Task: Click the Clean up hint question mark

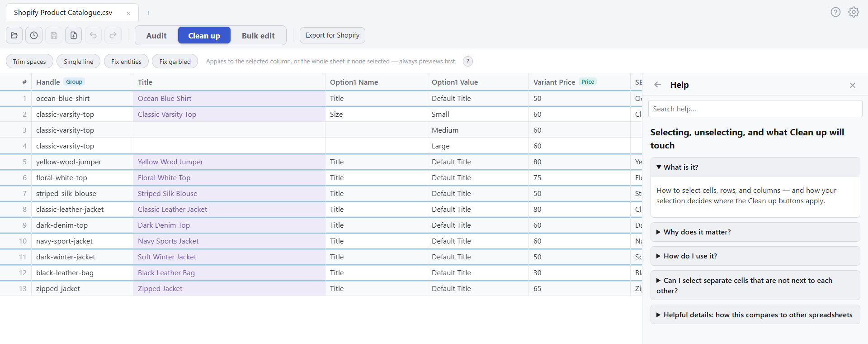Action: point(468,62)
